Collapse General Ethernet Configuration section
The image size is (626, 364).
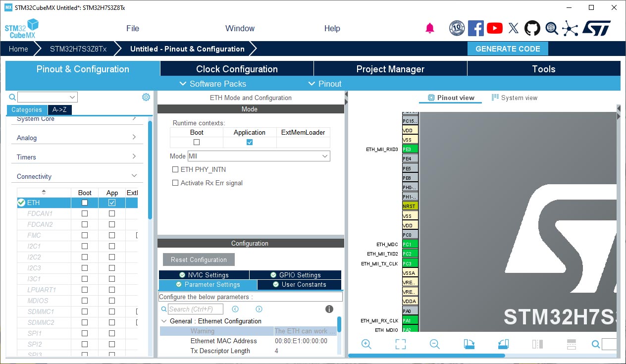164,321
